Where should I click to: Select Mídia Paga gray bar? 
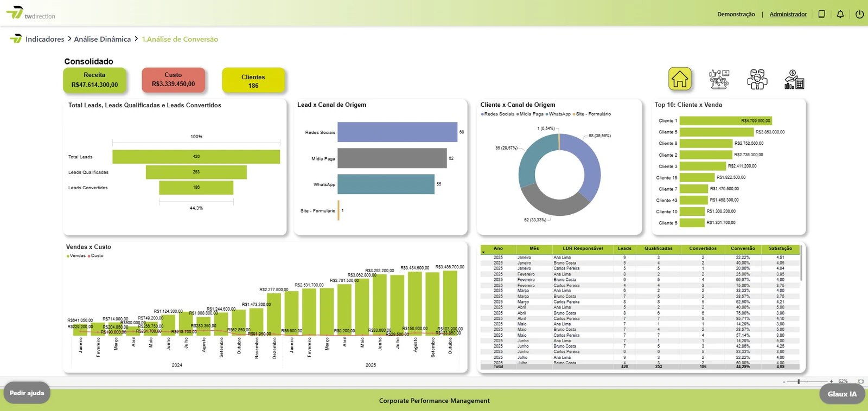392,158
